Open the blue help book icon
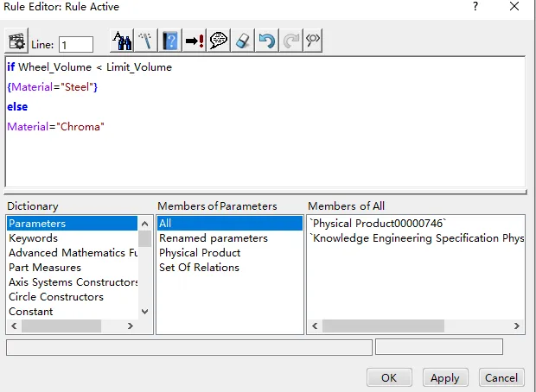 point(170,41)
